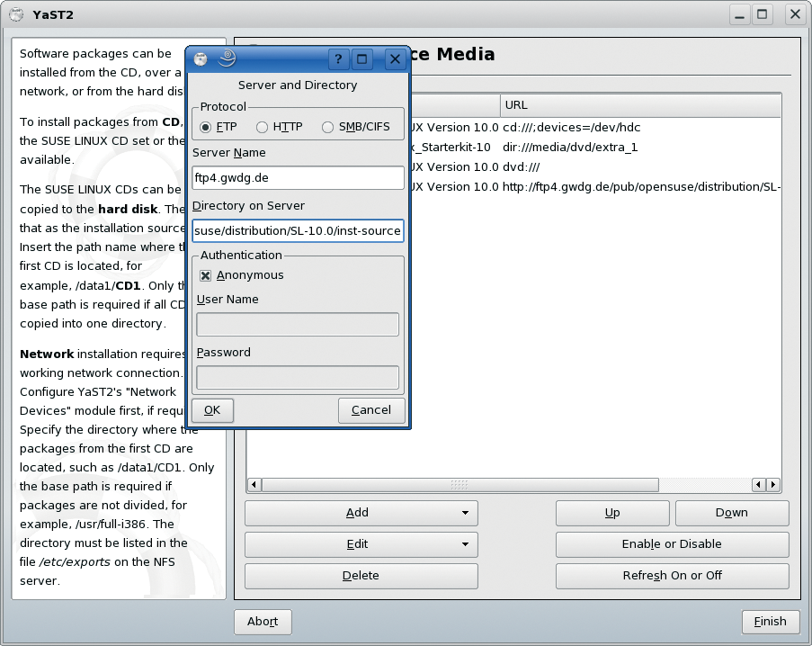
Task: Click the Delete source button
Action: pos(361,576)
